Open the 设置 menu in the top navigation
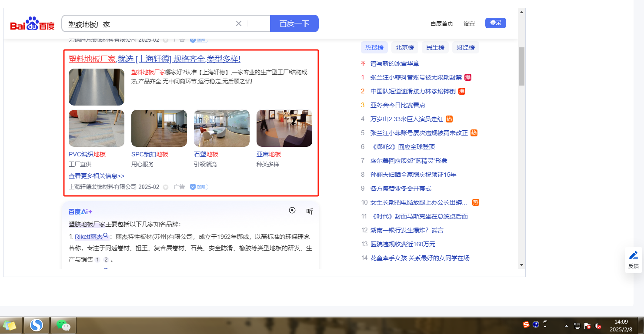644x334 pixels. (x=469, y=23)
